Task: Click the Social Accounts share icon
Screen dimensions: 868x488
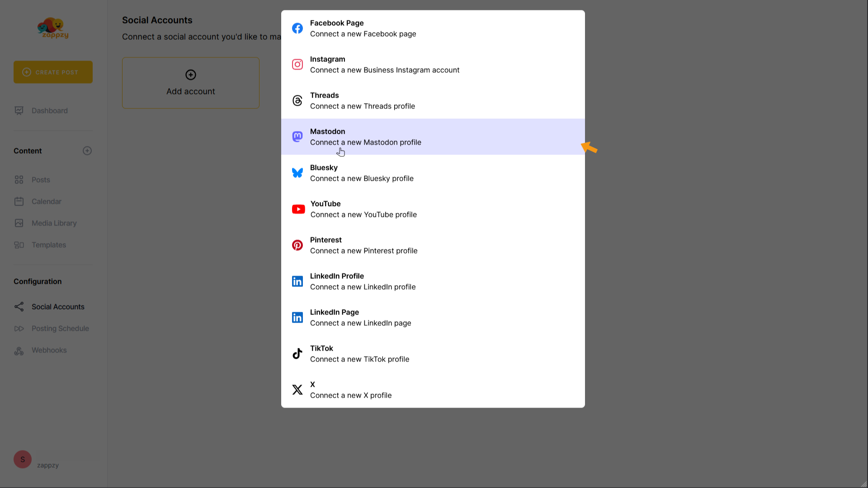Action: pyautogui.click(x=19, y=307)
